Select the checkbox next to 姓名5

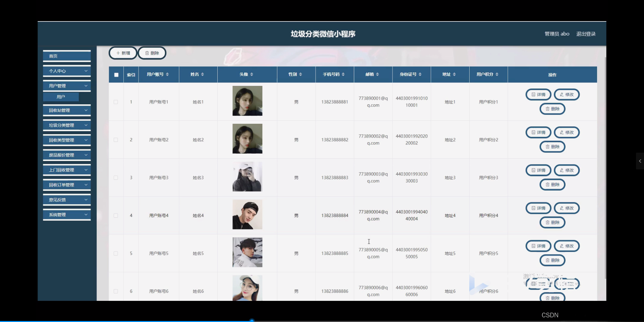pos(116,254)
